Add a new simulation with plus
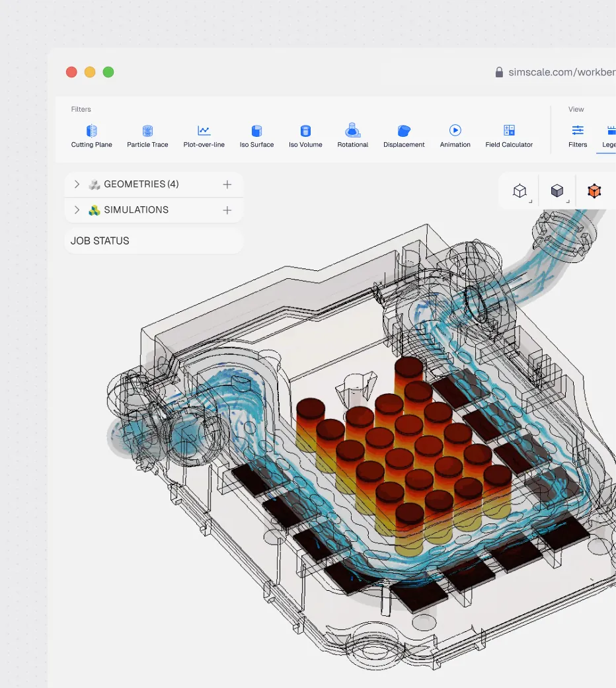Viewport: 616px width, 688px height. [x=227, y=210]
